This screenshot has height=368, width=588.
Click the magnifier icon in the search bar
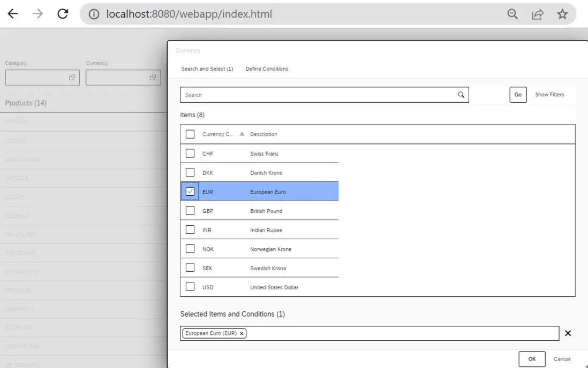point(461,95)
